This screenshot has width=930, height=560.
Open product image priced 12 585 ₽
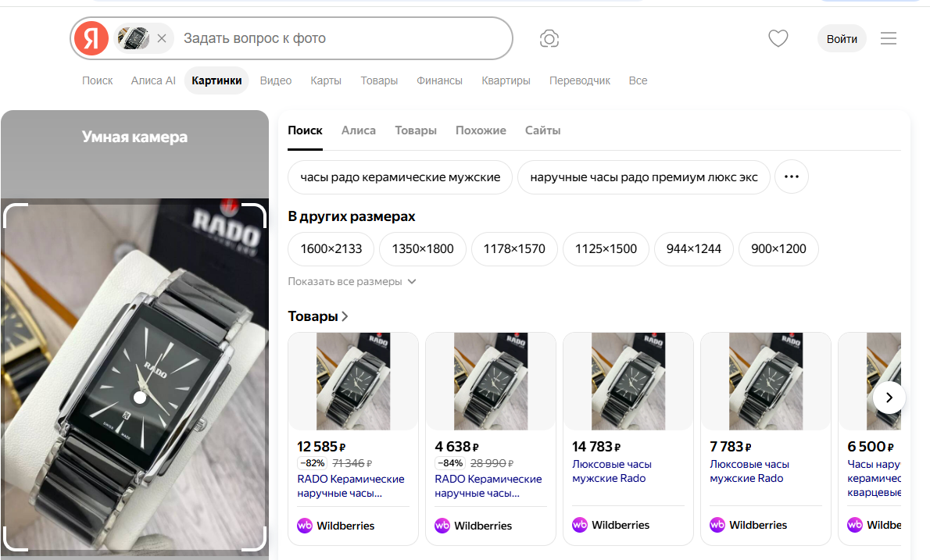point(353,381)
